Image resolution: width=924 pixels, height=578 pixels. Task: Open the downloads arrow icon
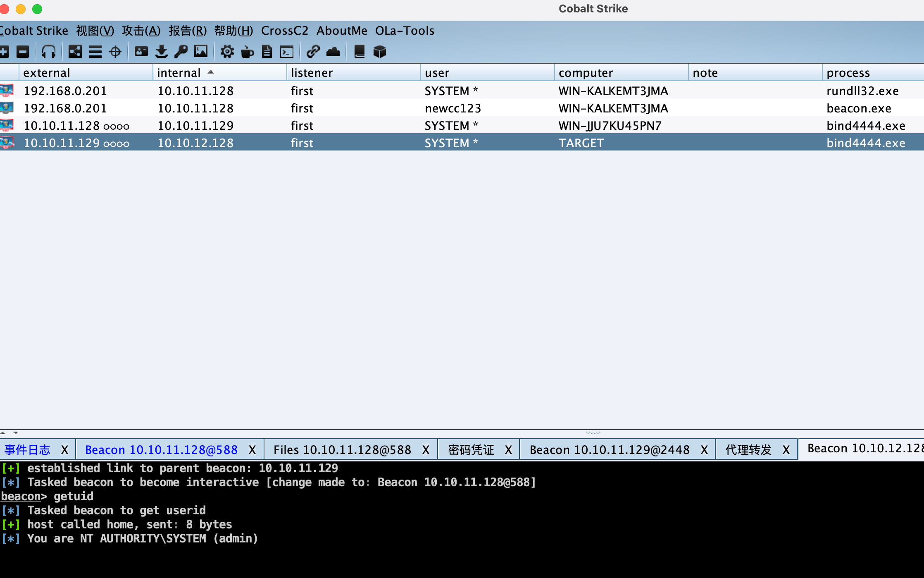(x=161, y=52)
